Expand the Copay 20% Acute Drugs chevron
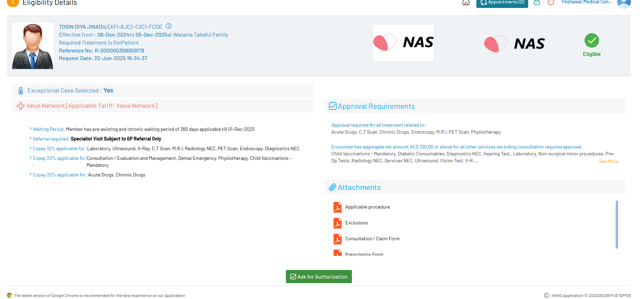The image size is (644, 299). click(30, 174)
